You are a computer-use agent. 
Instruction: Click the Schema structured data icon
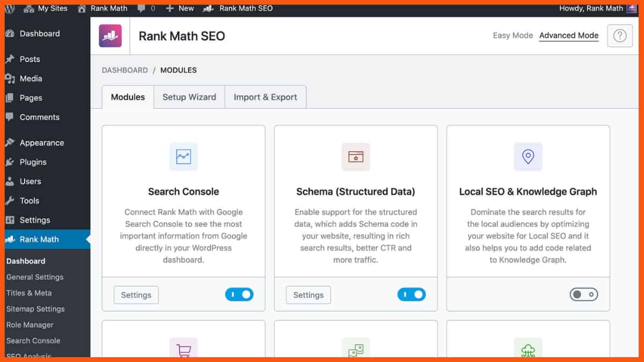click(355, 157)
